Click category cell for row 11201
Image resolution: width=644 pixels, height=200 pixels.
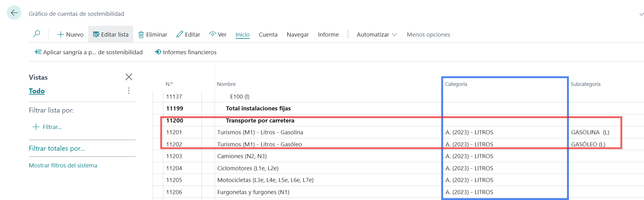[469, 132]
